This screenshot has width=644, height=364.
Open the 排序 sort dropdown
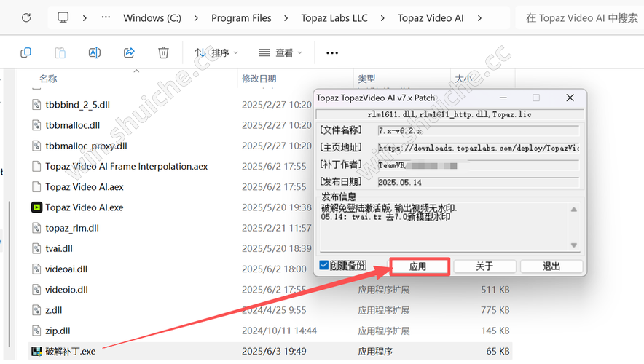click(x=216, y=52)
